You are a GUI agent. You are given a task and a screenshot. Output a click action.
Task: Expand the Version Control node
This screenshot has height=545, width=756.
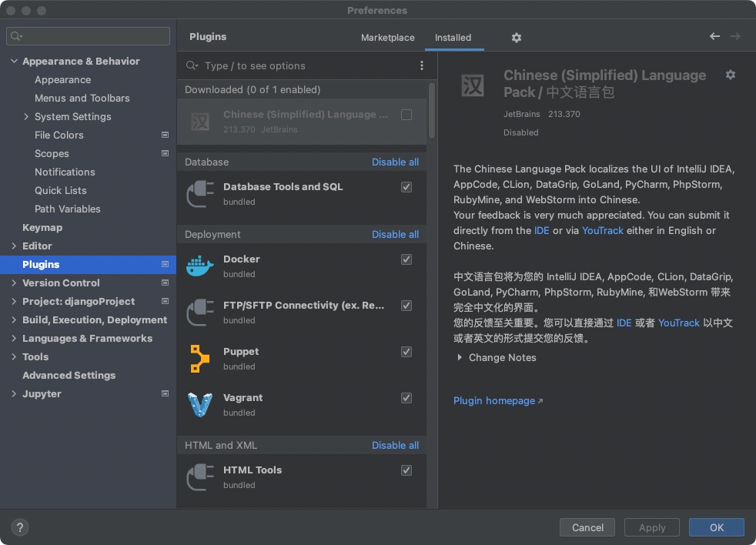pyautogui.click(x=14, y=283)
